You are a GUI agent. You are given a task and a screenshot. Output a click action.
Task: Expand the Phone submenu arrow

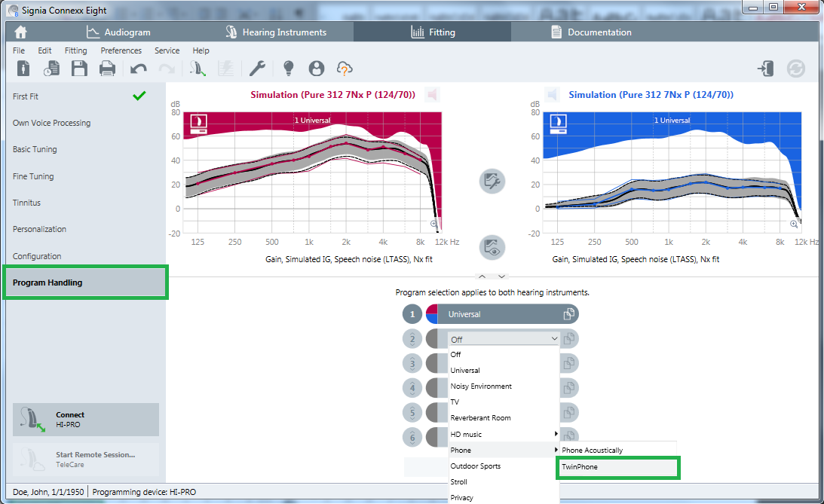(556, 450)
